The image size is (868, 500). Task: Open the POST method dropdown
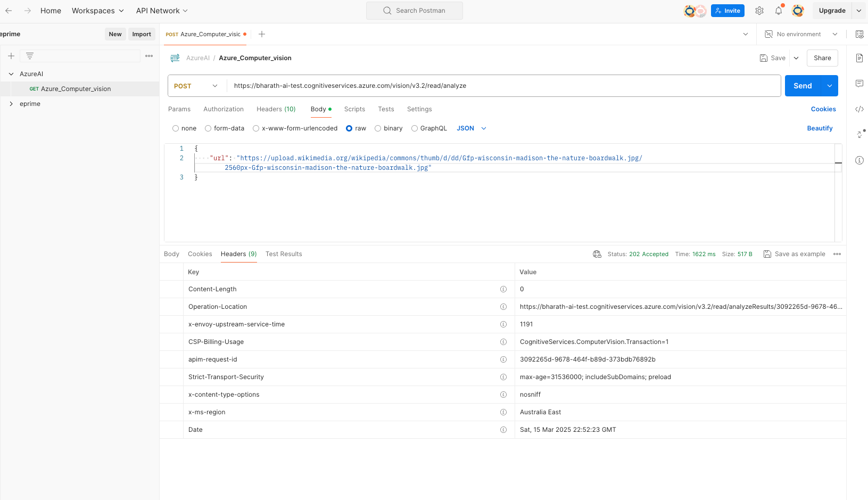click(x=196, y=86)
